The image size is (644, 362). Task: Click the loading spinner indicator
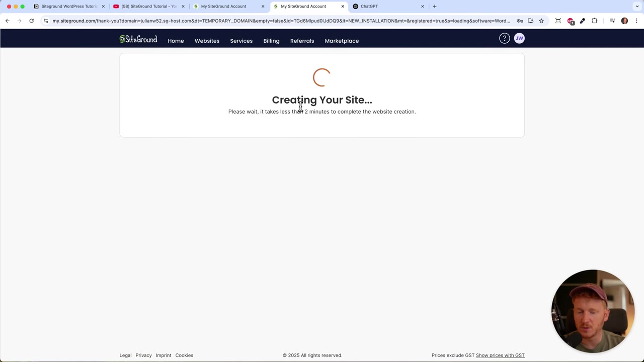321,77
